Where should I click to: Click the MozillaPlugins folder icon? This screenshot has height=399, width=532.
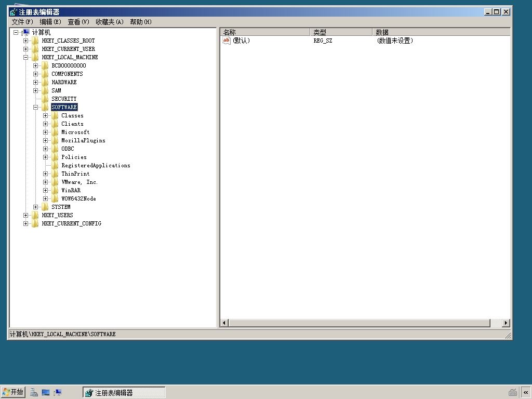tap(55, 140)
